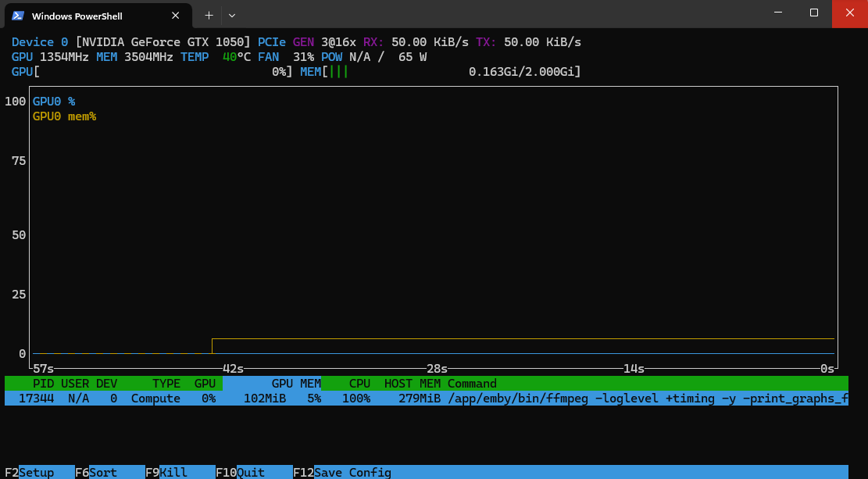Click the DEV column header

pos(106,383)
